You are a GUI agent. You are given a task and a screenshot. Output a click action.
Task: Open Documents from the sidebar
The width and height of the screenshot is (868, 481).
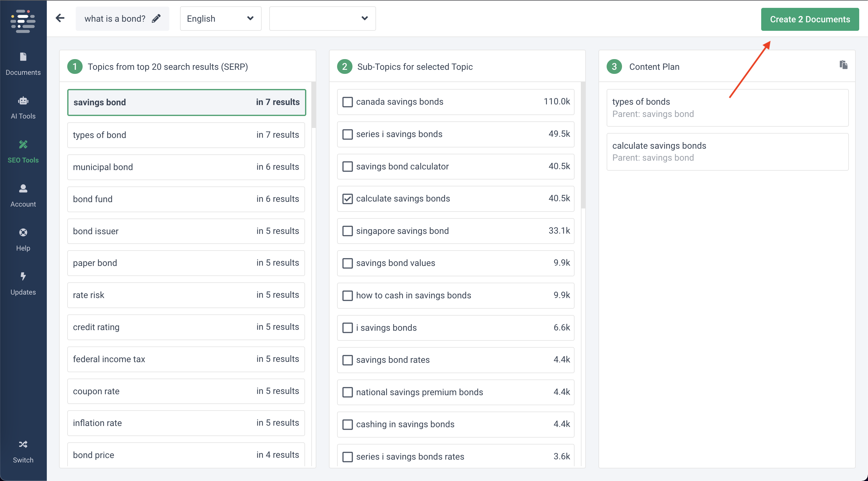[23, 64]
